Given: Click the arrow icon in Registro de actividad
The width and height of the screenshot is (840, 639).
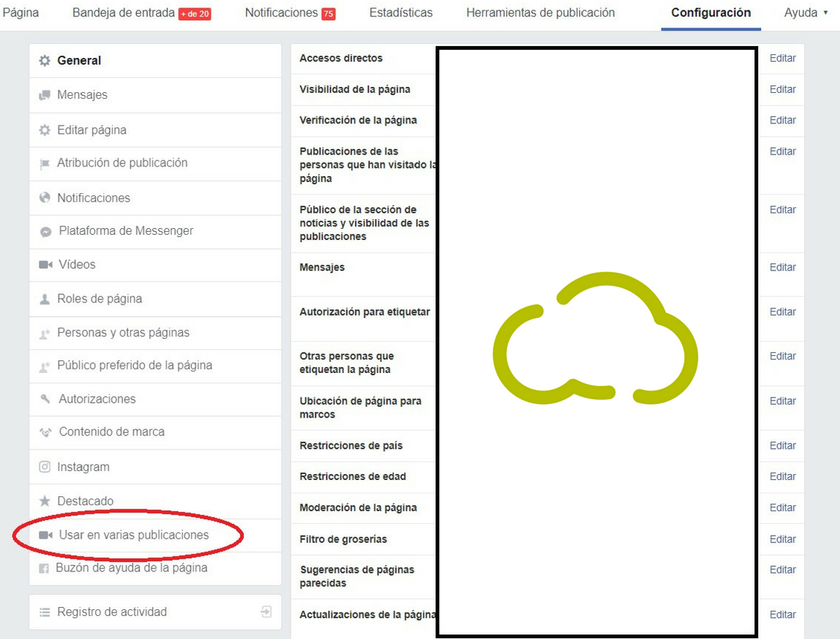Looking at the screenshot, I should tap(266, 612).
